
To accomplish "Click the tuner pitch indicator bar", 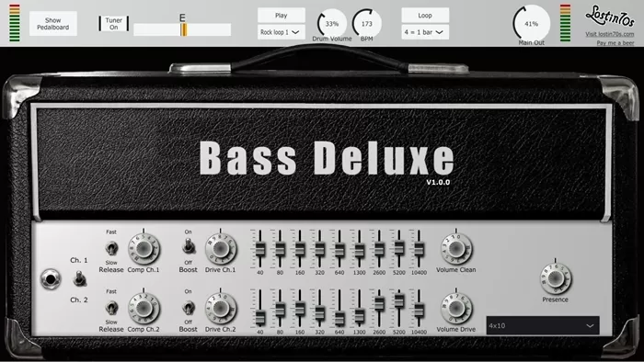I will coord(182,29).
